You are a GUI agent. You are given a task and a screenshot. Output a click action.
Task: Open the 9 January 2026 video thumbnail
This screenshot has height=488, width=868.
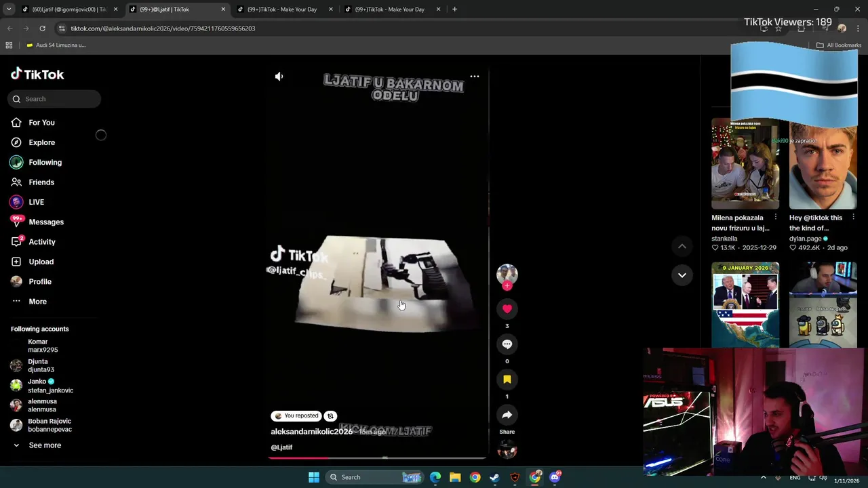(745, 305)
